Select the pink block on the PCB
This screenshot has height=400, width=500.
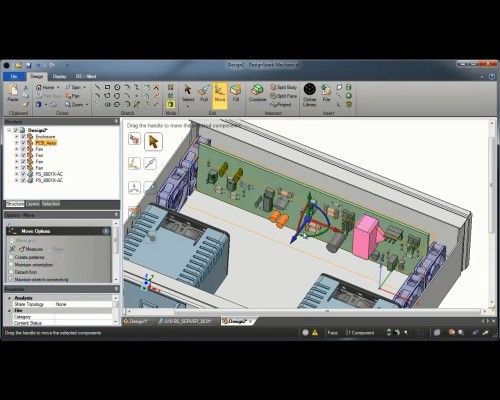point(366,237)
